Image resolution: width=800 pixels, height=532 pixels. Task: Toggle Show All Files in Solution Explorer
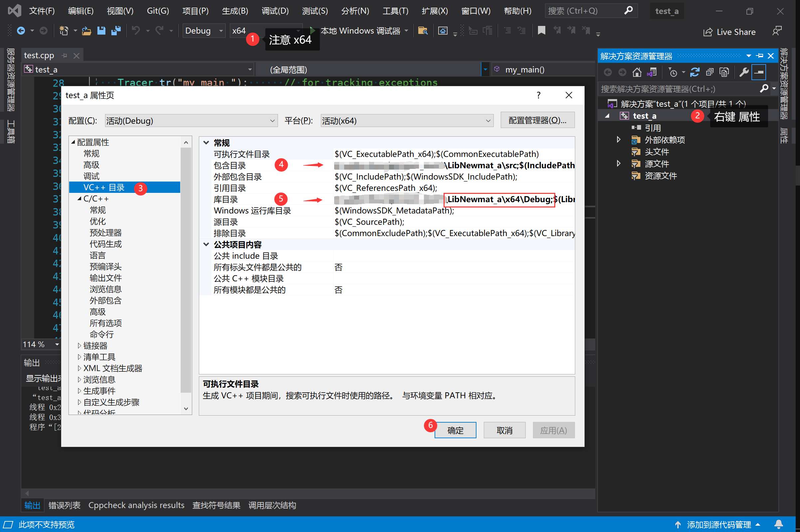724,72
